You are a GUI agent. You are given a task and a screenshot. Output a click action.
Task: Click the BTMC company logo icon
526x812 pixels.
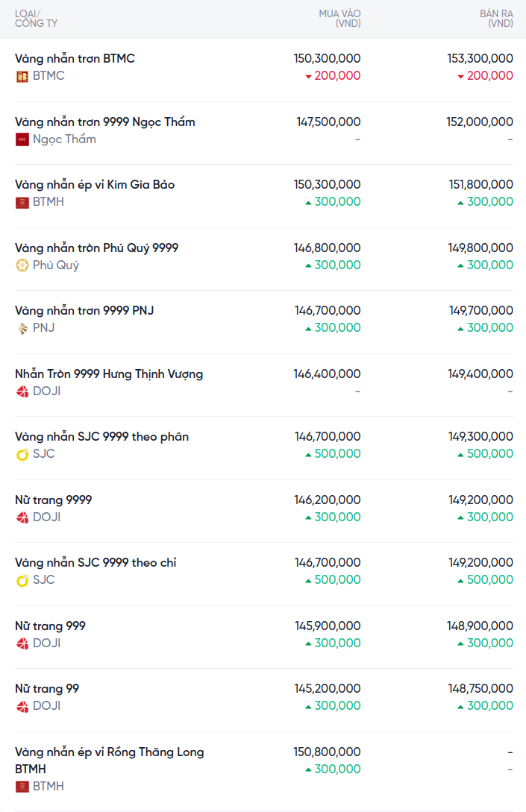coord(22,76)
